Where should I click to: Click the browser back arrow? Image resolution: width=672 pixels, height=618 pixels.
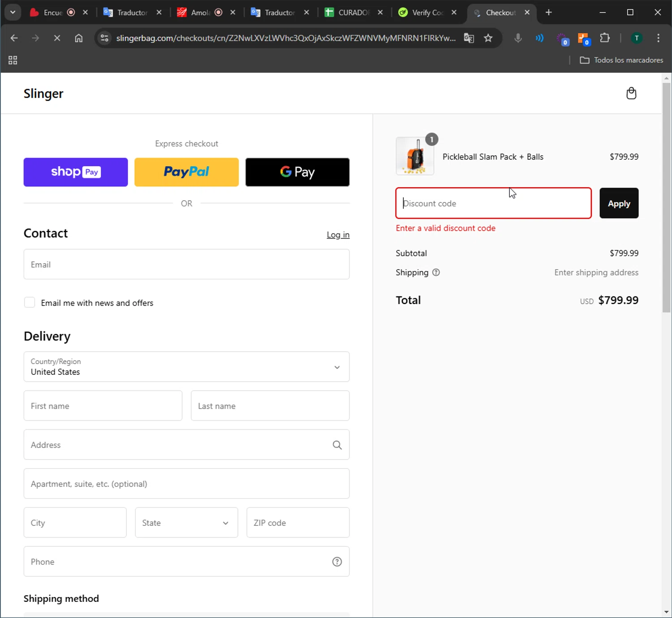14,38
